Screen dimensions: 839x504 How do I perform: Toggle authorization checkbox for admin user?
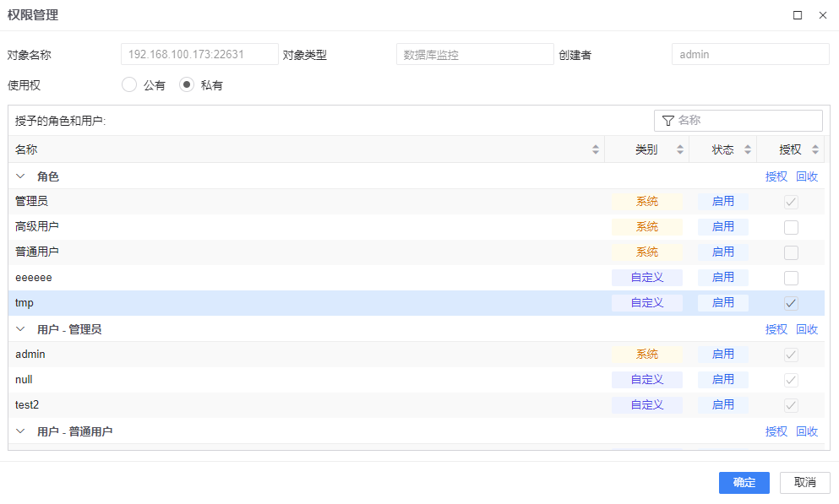click(791, 355)
